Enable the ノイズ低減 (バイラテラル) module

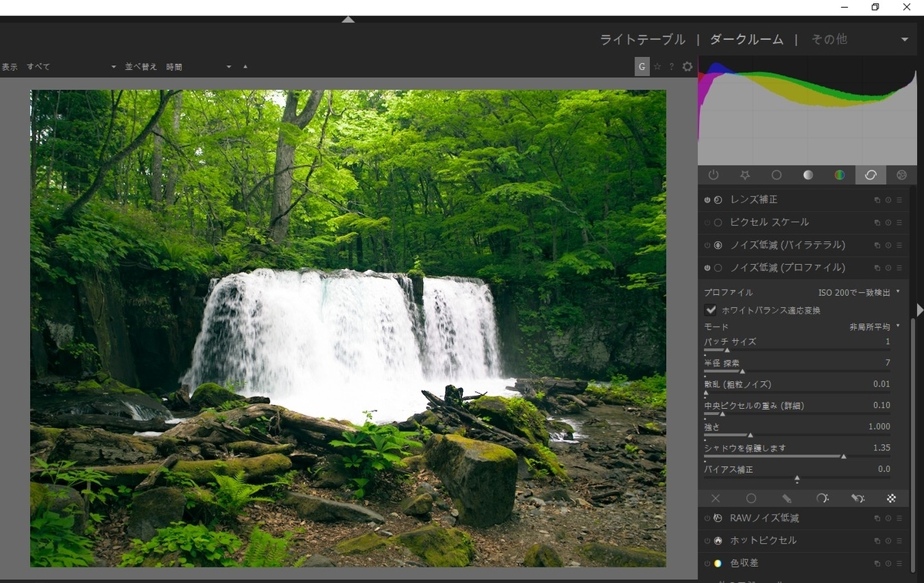(708, 246)
